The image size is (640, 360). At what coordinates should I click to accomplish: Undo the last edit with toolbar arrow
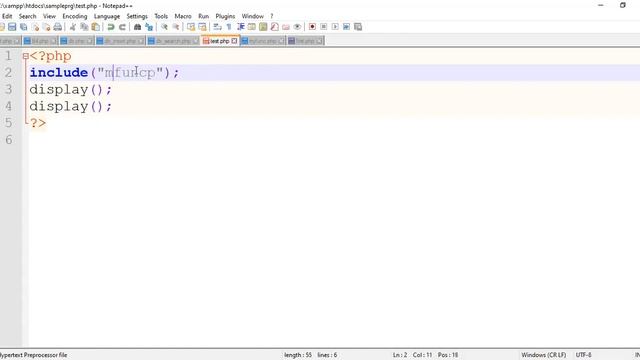click(111, 27)
